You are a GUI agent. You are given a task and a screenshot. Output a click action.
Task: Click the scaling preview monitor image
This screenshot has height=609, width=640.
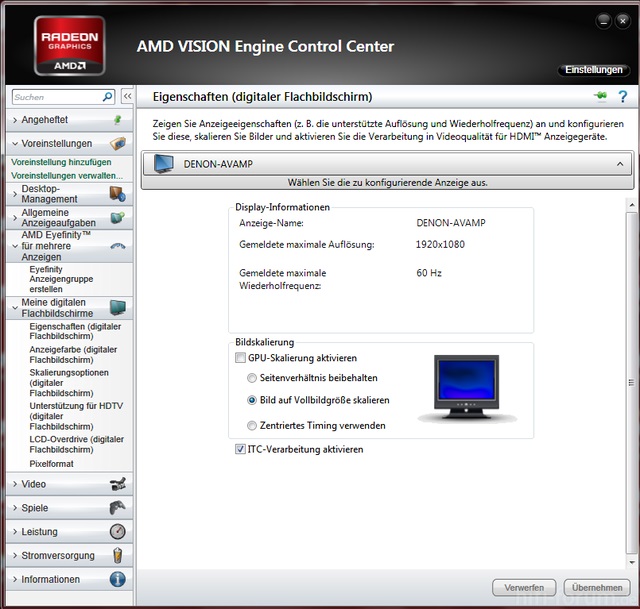467,388
